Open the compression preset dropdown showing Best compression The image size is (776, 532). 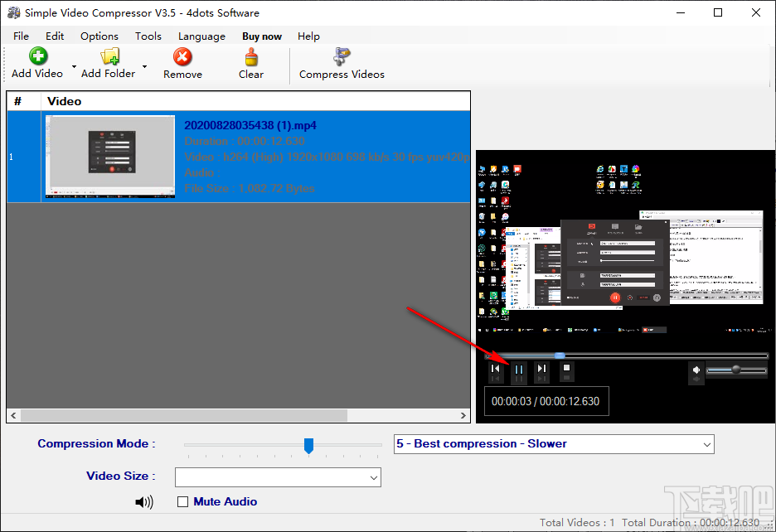pos(704,444)
